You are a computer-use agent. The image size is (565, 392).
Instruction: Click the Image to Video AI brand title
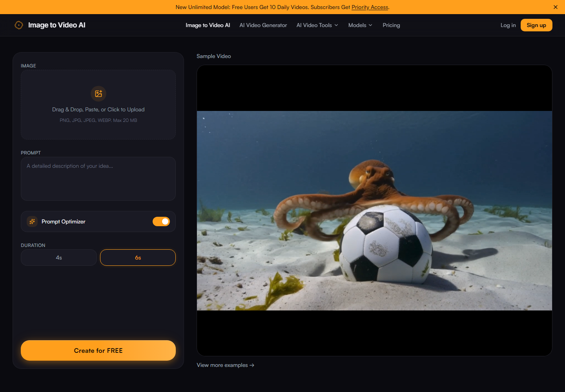coord(57,25)
